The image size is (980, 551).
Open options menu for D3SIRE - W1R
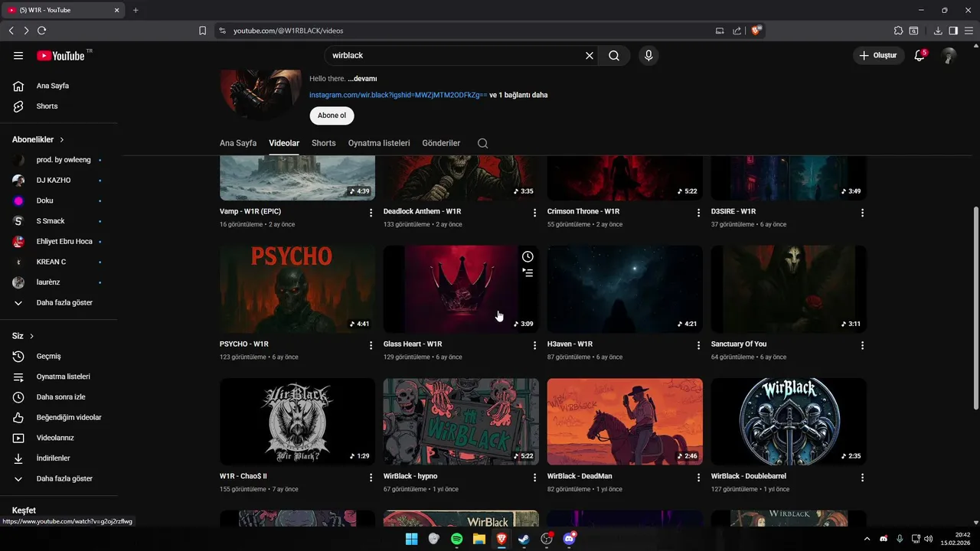click(x=863, y=213)
